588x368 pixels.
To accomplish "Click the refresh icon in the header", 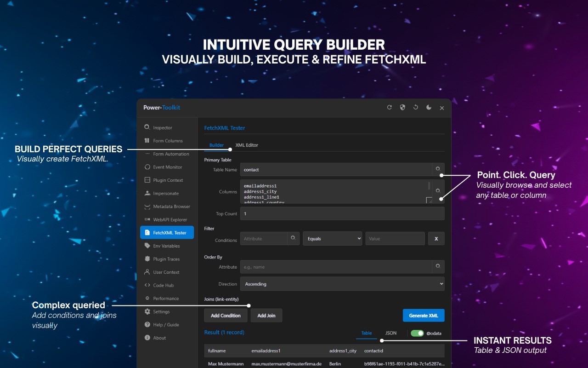I will (390, 107).
